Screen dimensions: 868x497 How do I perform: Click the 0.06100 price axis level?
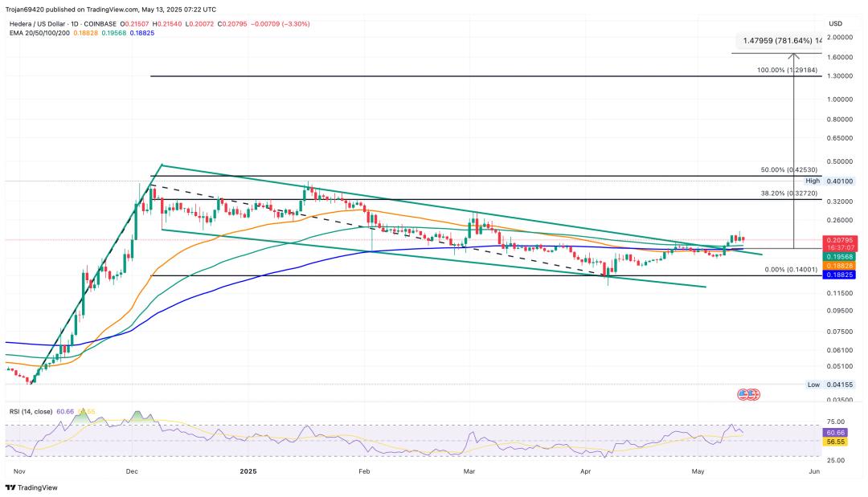840,350
